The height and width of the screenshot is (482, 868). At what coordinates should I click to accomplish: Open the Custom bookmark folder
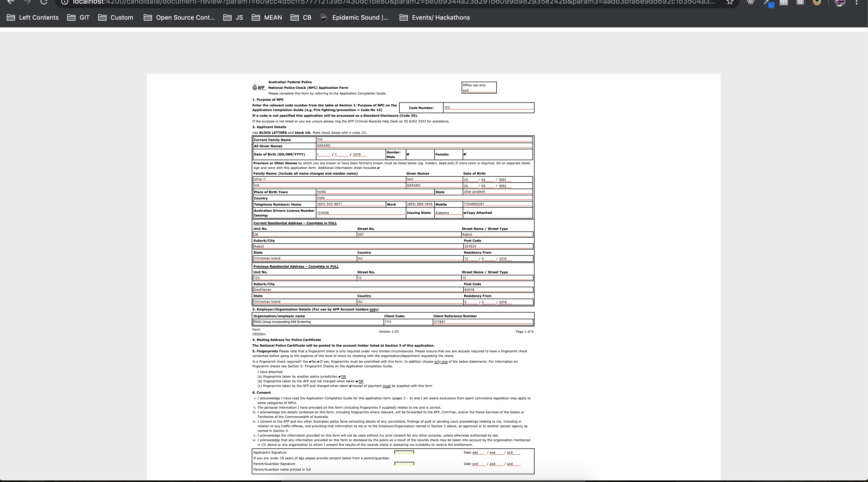coord(116,18)
